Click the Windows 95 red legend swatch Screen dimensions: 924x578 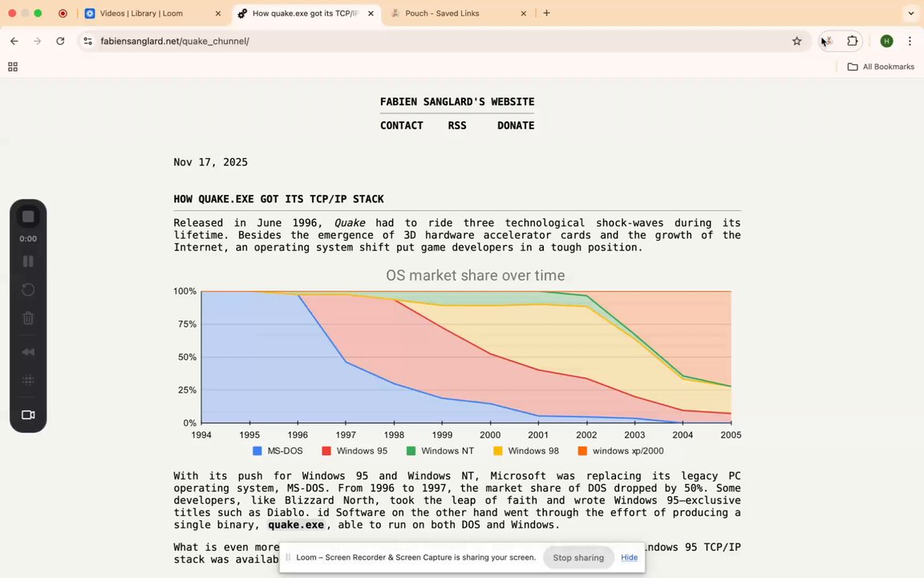tap(326, 450)
